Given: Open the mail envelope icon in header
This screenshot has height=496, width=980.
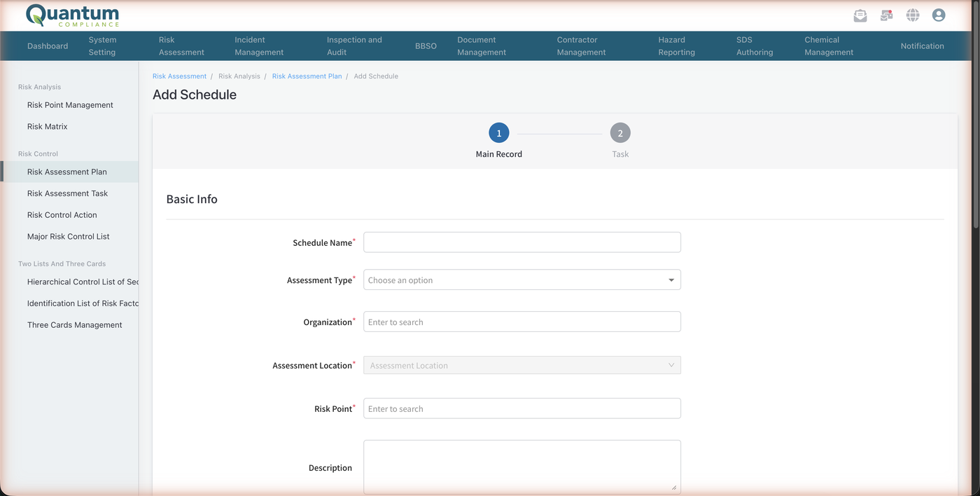Looking at the screenshot, I should (x=860, y=15).
